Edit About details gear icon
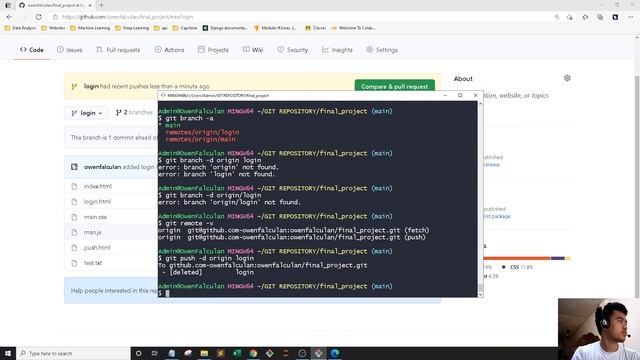Screen dimensions: 640x360 click(x=567, y=78)
